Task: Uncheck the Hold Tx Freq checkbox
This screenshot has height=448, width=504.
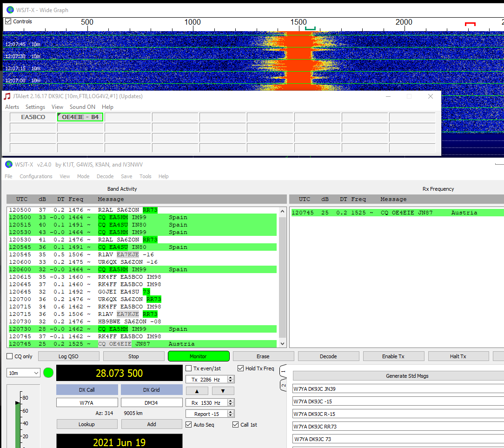Action: tap(240, 368)
